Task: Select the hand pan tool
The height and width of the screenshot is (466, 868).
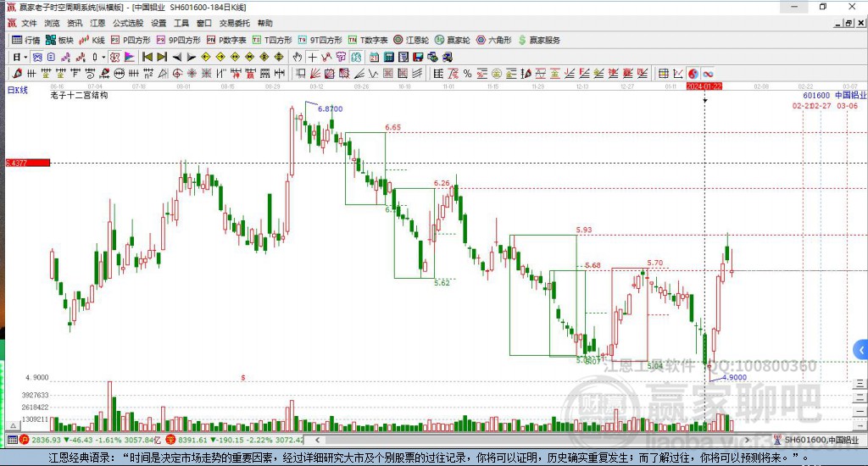Action: click(298, 57)
